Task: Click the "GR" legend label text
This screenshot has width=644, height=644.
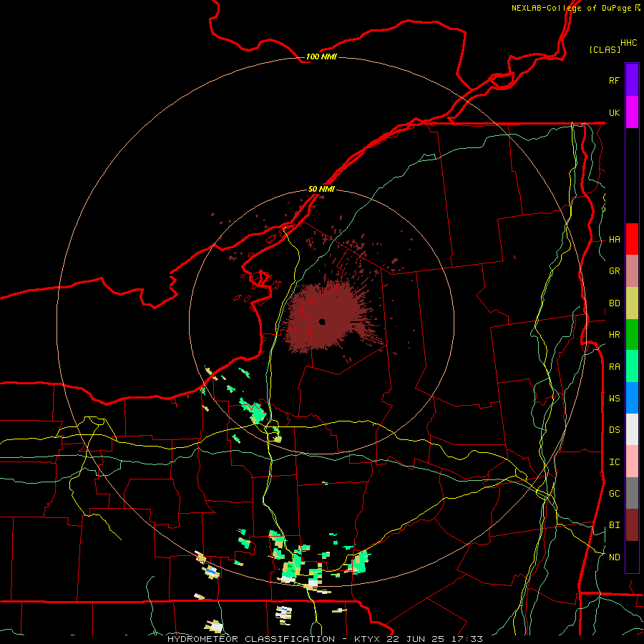Action: pos(614,271)
